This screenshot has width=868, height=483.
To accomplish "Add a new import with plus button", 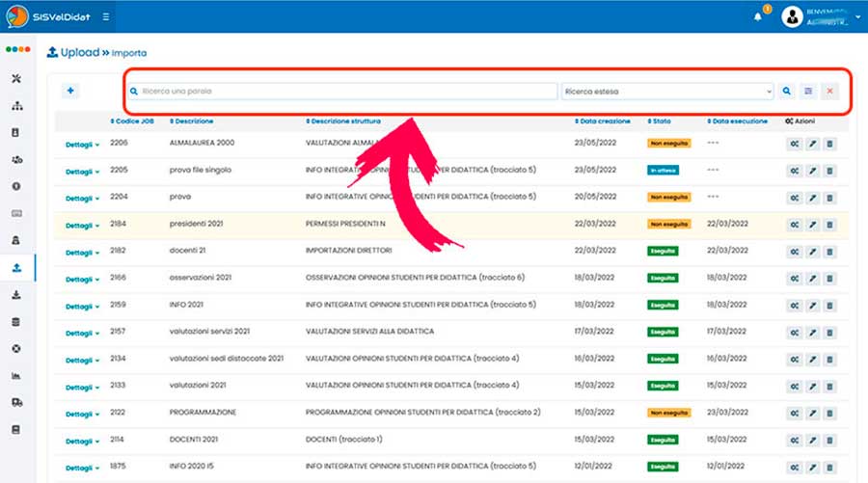I will tap(70, 91).
